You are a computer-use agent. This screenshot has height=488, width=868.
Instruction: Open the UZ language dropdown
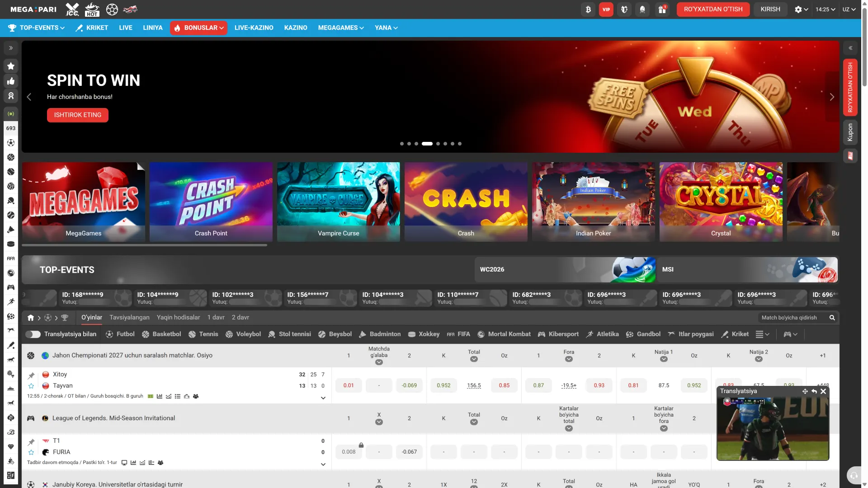(849, 9)
